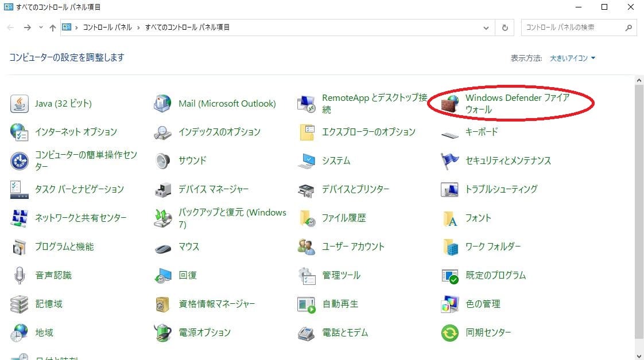The height and width of the screenshot is (360, 644).
Task: Open 地域 globe and clock icon
Action: point(19,332)
